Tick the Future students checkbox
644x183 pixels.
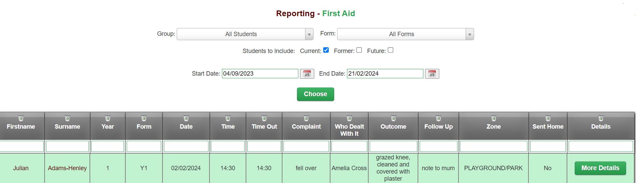click(x=391, y=50)
